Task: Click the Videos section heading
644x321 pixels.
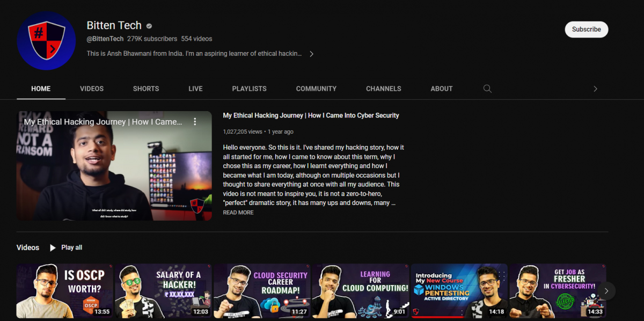Action: 28,247
